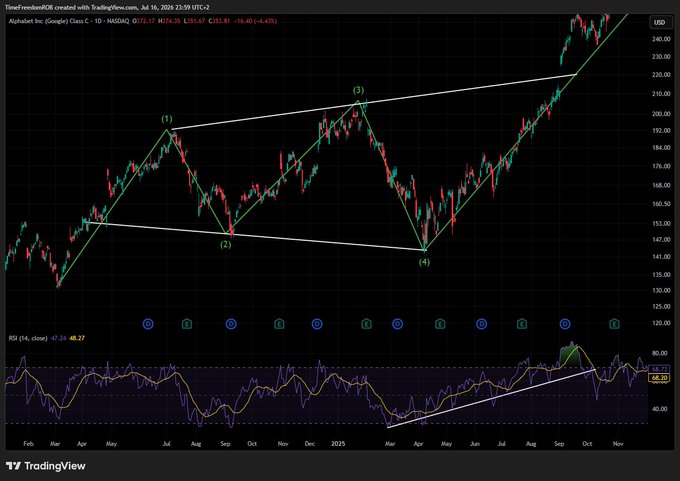This screenshot has height=481, width=680.
Task: Click the RSI legend value 48.27
Action: tap(76, 338)
